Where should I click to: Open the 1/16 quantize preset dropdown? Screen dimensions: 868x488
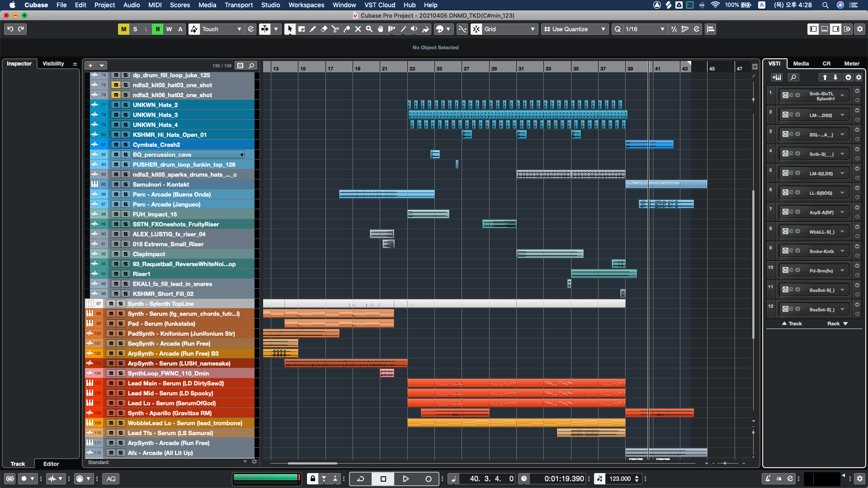[x=644, y=29]
